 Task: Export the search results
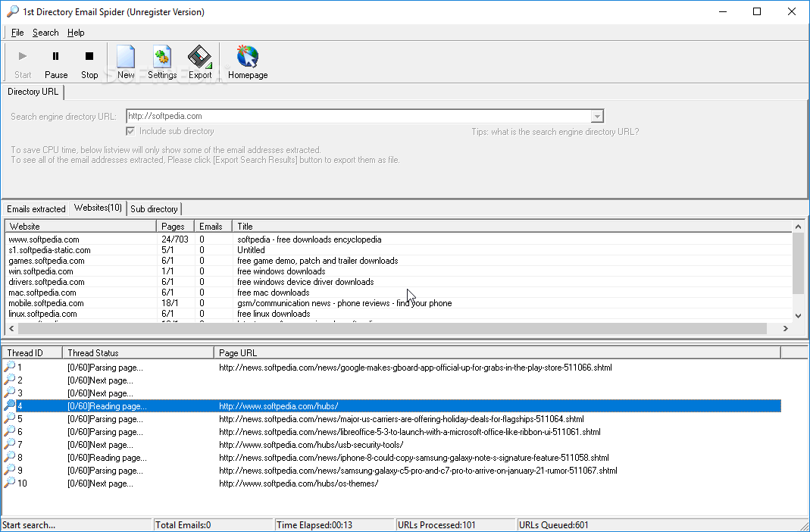[200, 62]
